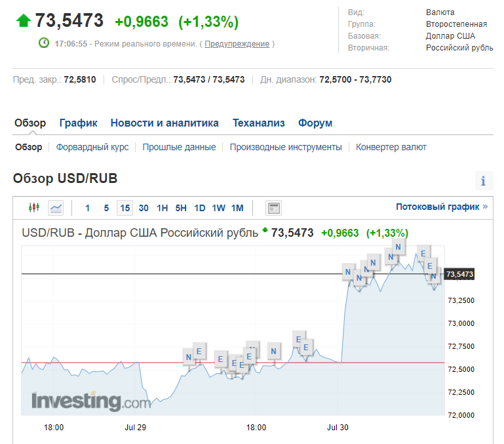Screen dimensions: 504x444
Task: Switch chart to candlestick view
Action: click(34, 208)
